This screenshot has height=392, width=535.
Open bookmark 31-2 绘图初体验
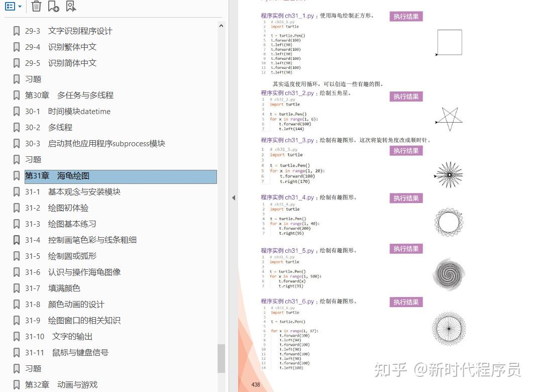pyautogui.click(x=57, y=208)
